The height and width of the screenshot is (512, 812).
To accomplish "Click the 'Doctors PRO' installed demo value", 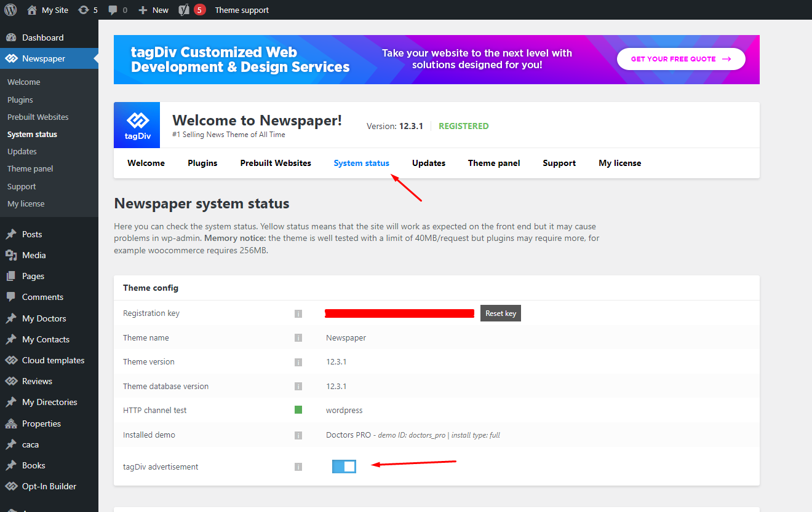I will pos(349,435).
